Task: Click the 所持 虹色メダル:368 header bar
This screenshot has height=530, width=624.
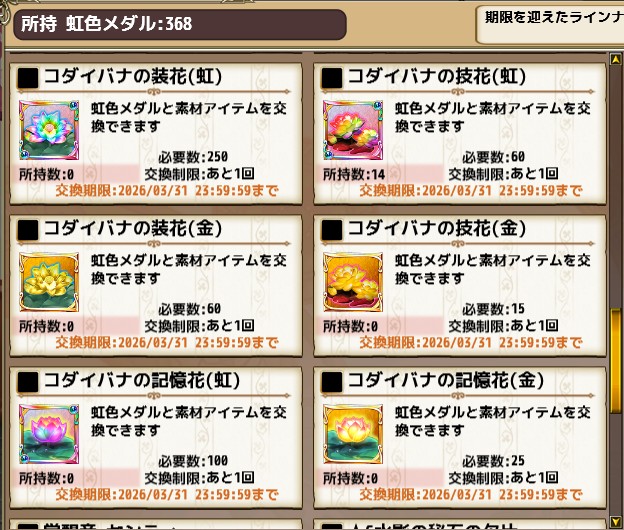Action: point(180,24)
